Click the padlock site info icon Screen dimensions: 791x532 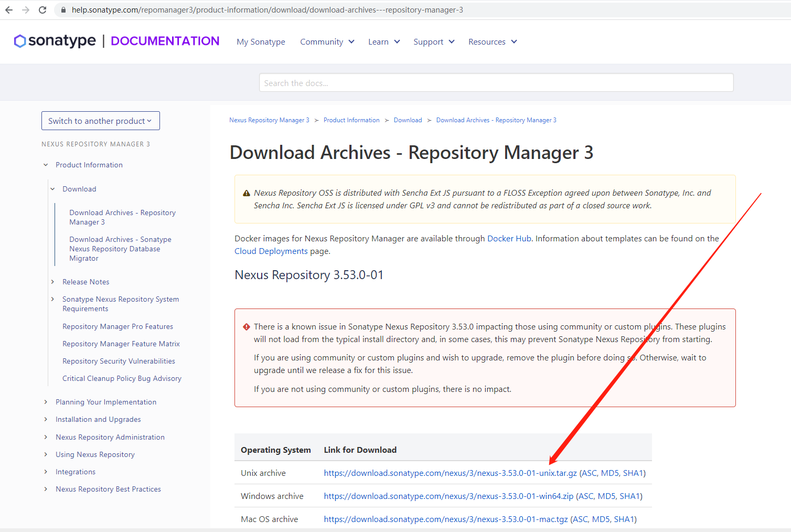point(63,10)
